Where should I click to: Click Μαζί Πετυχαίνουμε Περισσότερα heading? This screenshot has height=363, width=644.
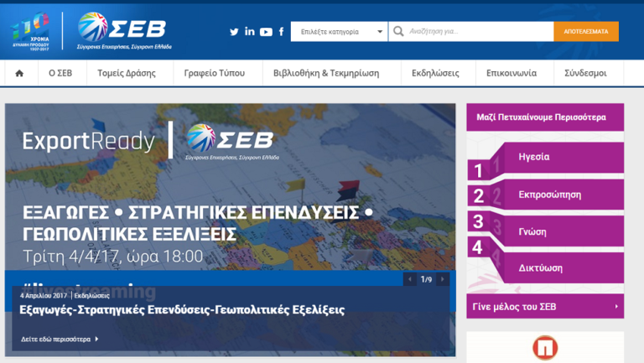pos(545,117)
